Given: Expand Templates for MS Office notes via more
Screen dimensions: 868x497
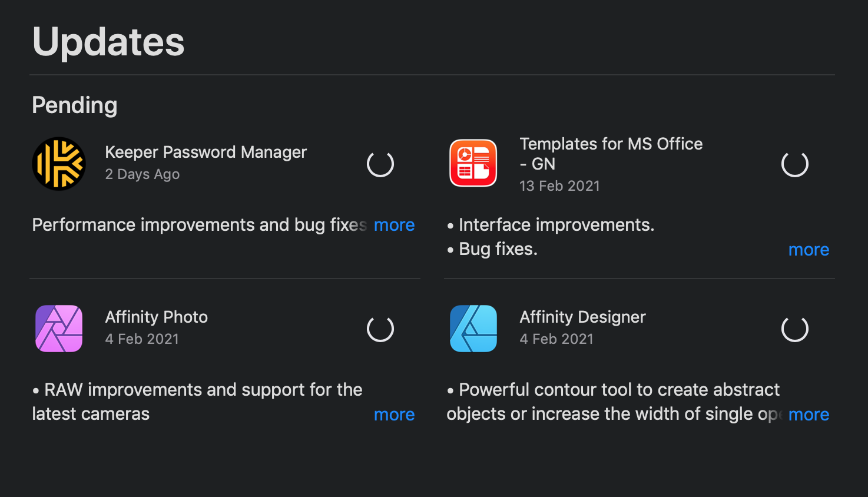Looking at the screenshot, I should (809, 250).
